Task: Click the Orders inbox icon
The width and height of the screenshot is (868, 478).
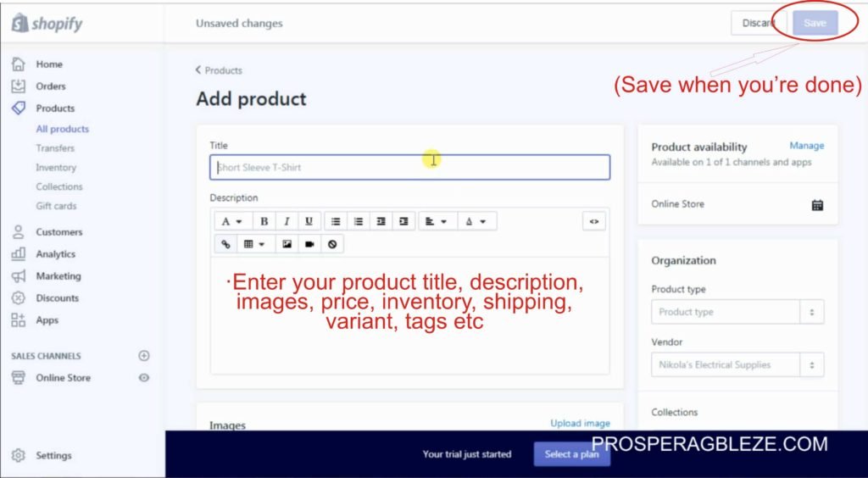Action: (19, 86)
